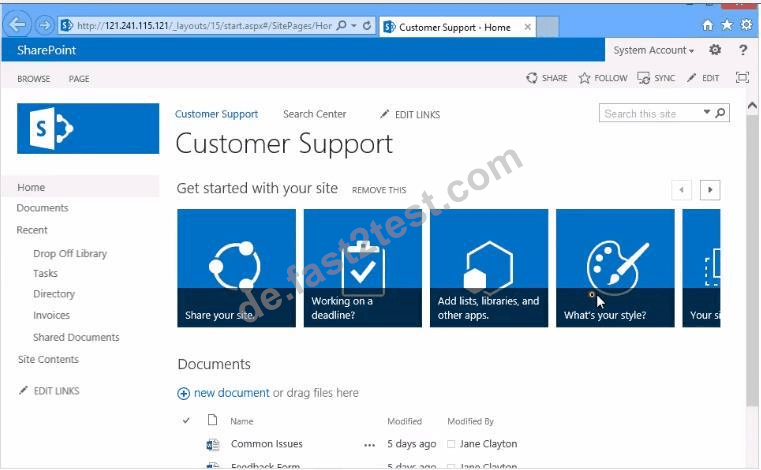This screenshot has height=470, width=761.
Task: Show previous Get started tiles
Action: click(681, 190)
